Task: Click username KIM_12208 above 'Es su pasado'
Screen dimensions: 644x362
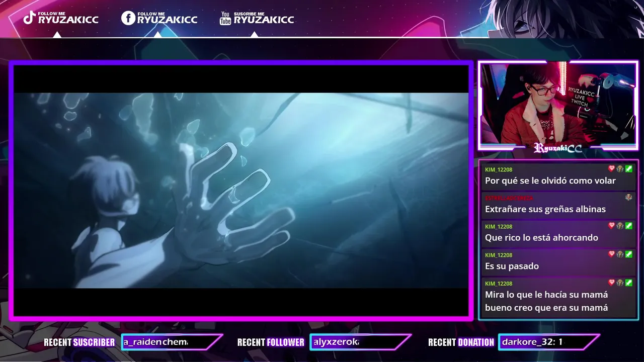Action: [499, 255]
